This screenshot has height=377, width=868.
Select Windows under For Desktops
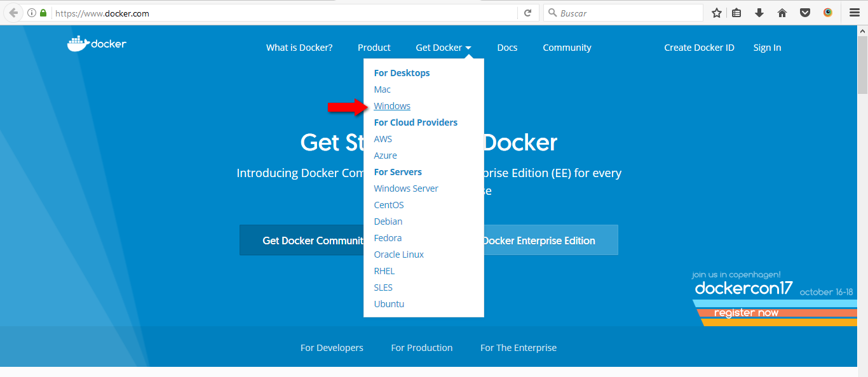click(392, 106)
